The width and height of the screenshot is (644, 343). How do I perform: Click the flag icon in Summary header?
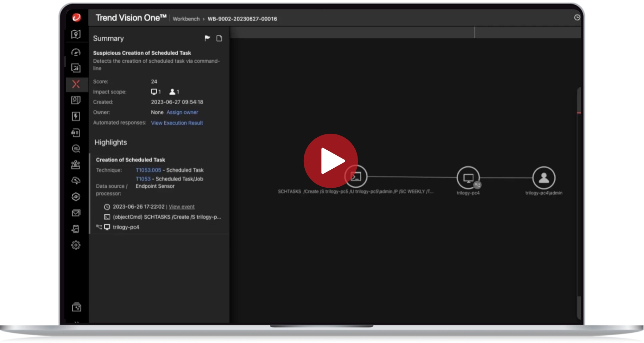207,38
